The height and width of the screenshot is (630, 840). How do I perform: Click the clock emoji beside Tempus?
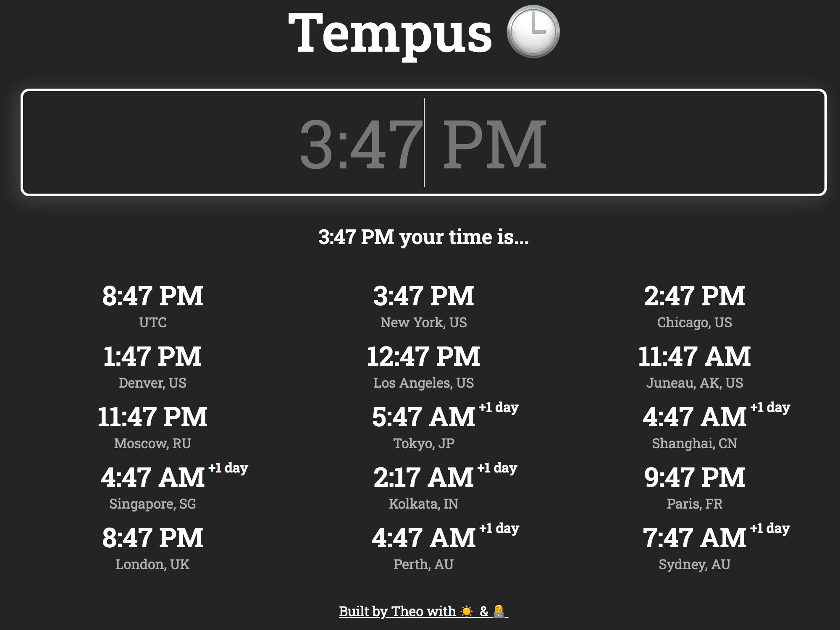pos(533,32)
